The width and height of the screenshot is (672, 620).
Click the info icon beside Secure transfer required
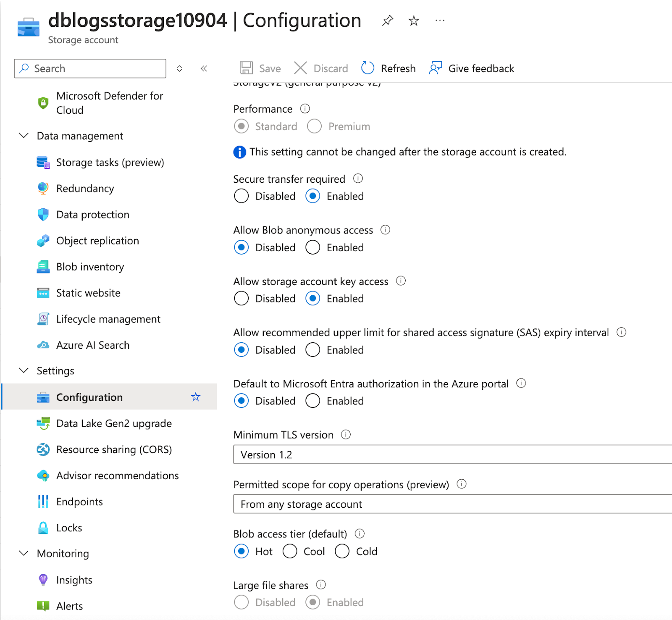tap(358, 179)
